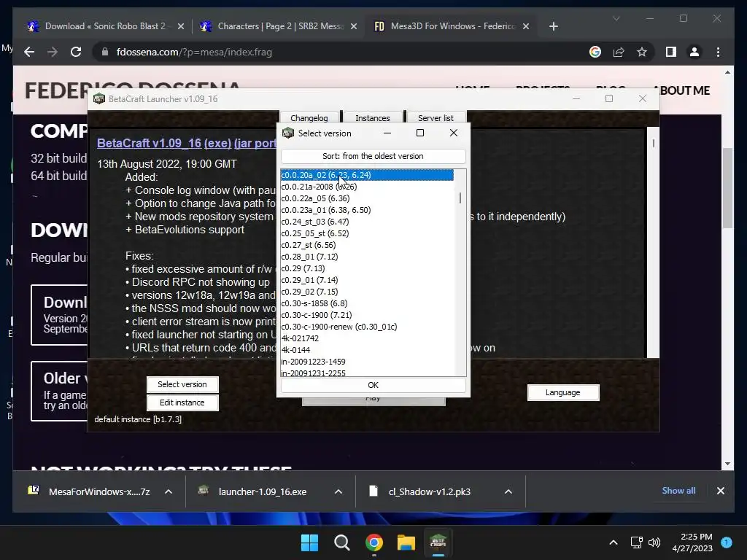This screenshot has height=560, width=747.
Task: Select version c0.29_01 (7.14)
Action: click(x=367, y=280)
